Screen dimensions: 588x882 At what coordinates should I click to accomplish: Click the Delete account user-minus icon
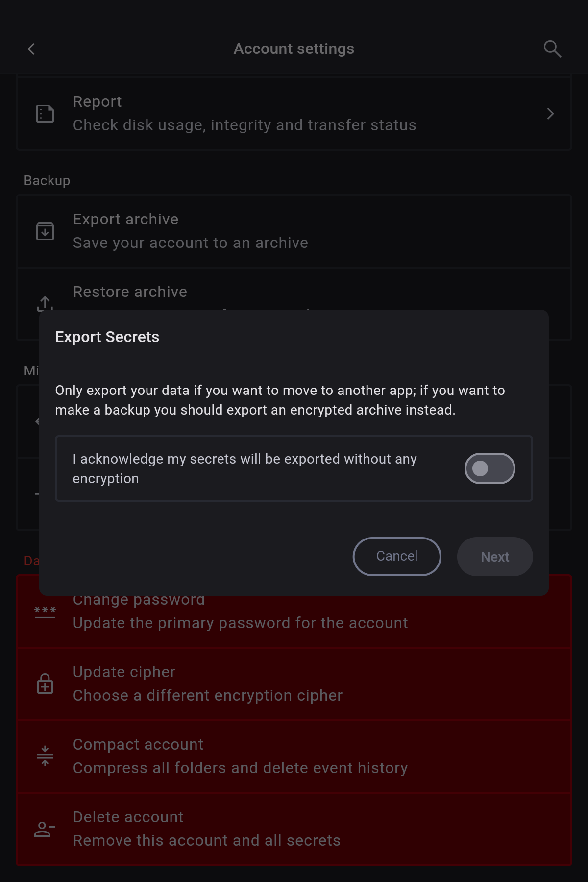point(45,829)
